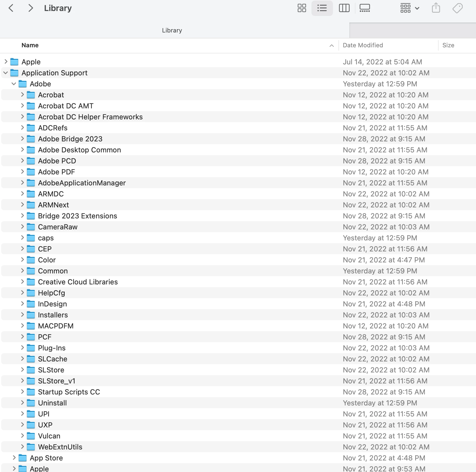Switch to column view
Image resolution: width=476 pixels, height=472 pixels.
pyautogui.click(x=344, y=8)
